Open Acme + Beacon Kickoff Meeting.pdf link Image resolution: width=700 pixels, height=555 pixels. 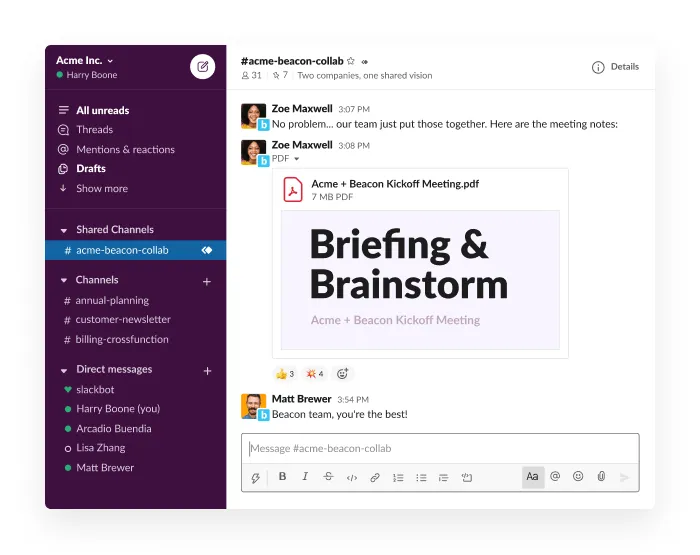tap(395, 184)
